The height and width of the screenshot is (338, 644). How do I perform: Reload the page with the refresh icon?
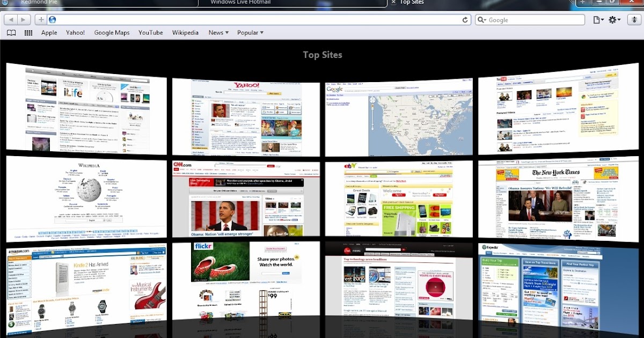click(466, 20)
